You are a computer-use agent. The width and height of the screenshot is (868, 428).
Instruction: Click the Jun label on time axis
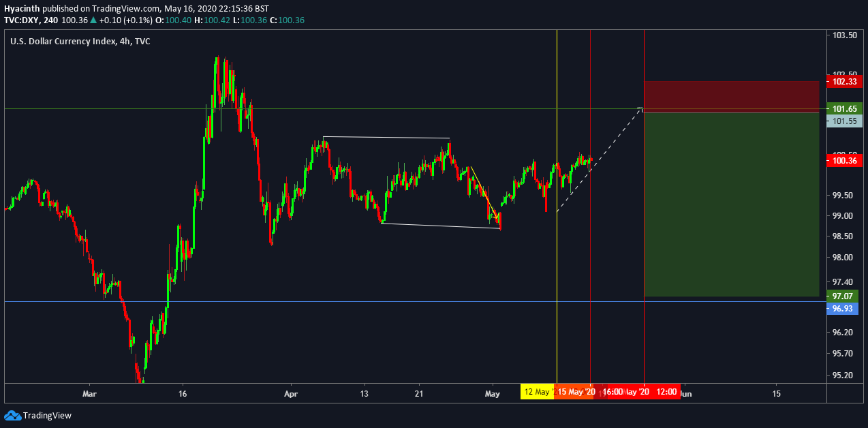click(687, 394)
